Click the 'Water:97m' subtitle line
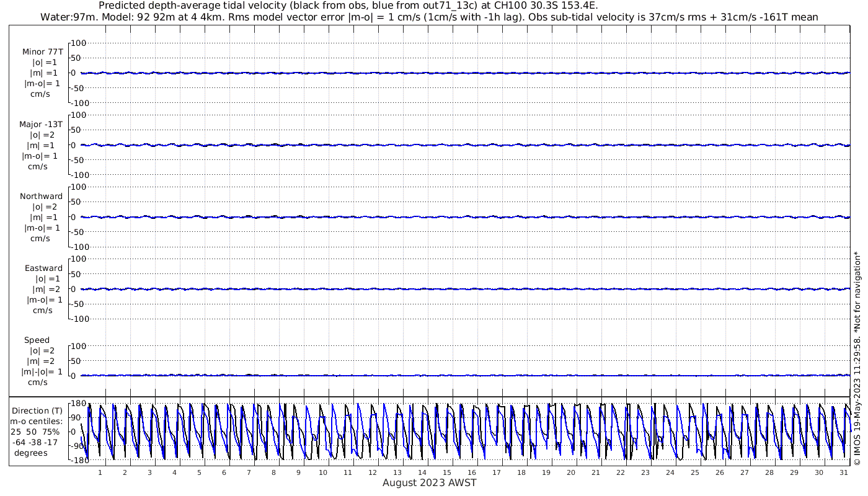This screenshot has width=868, height=496. point(428,17)
